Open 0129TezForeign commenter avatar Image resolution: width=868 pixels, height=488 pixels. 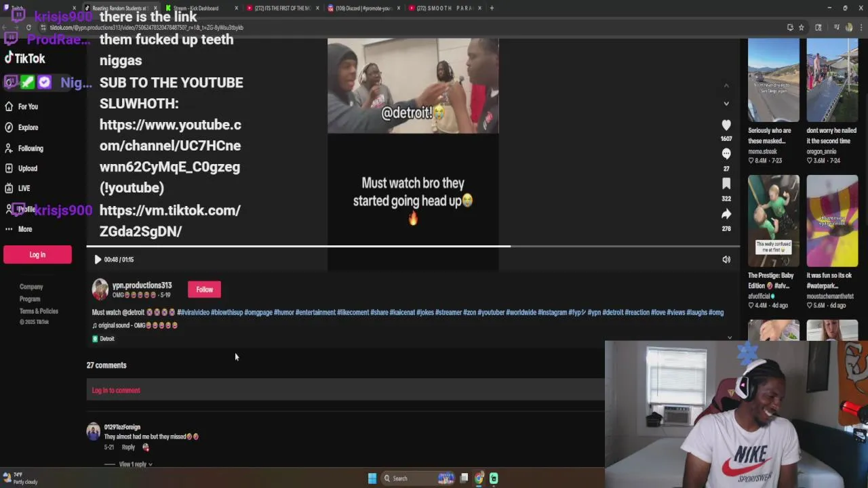(x=94, y=431)
